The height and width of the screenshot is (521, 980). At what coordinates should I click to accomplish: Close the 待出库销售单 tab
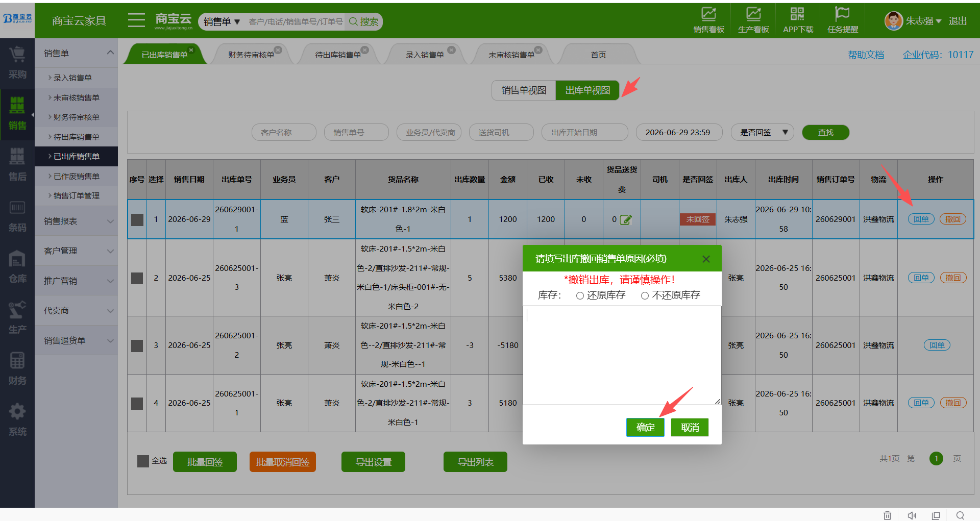click(364, 50)
